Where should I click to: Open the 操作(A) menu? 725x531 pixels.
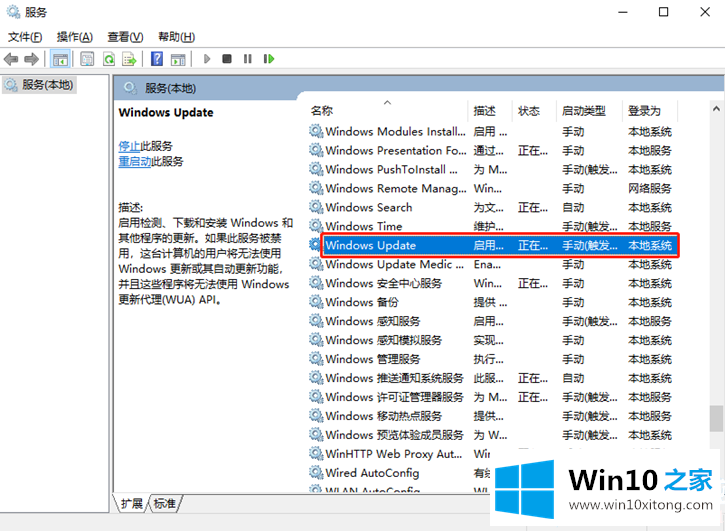pos(75,37)
